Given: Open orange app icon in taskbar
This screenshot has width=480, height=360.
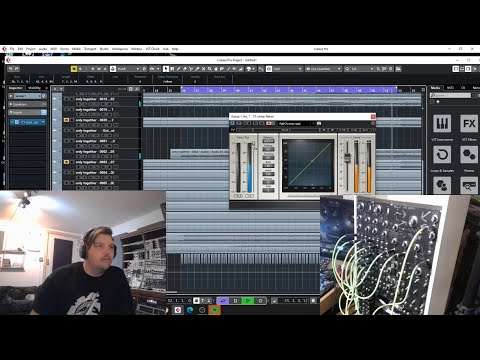Looking at the screenshot, I should pyautogui.click(x=214, y=310).
